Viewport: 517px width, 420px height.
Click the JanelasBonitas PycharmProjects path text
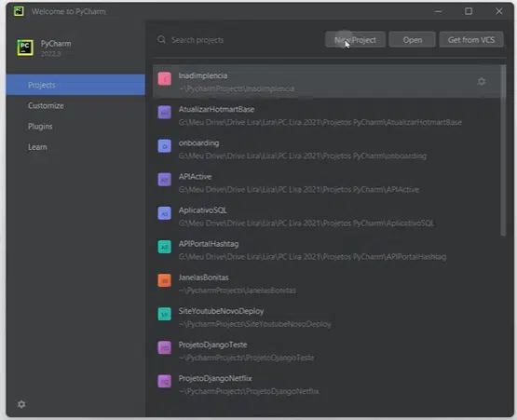tap(237, 291)
